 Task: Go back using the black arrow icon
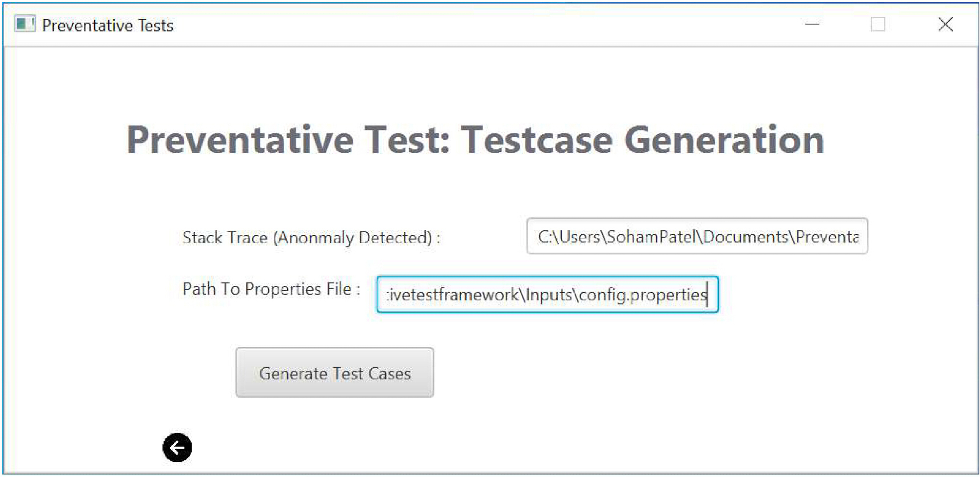tap(177, 447)
